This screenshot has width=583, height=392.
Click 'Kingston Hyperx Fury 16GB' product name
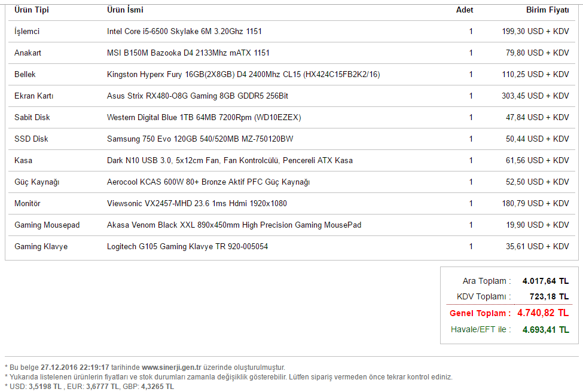point(243,75)
